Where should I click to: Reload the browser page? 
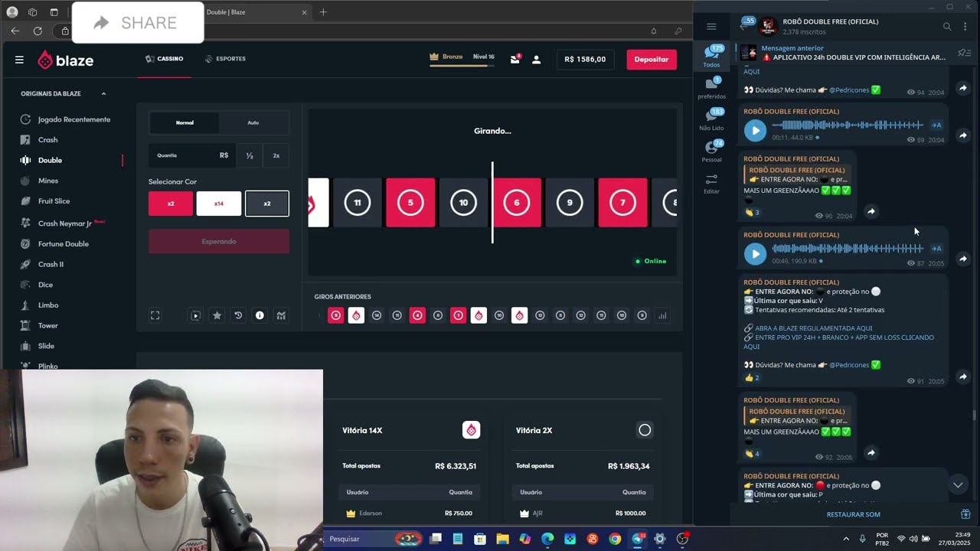pos(38,31)
